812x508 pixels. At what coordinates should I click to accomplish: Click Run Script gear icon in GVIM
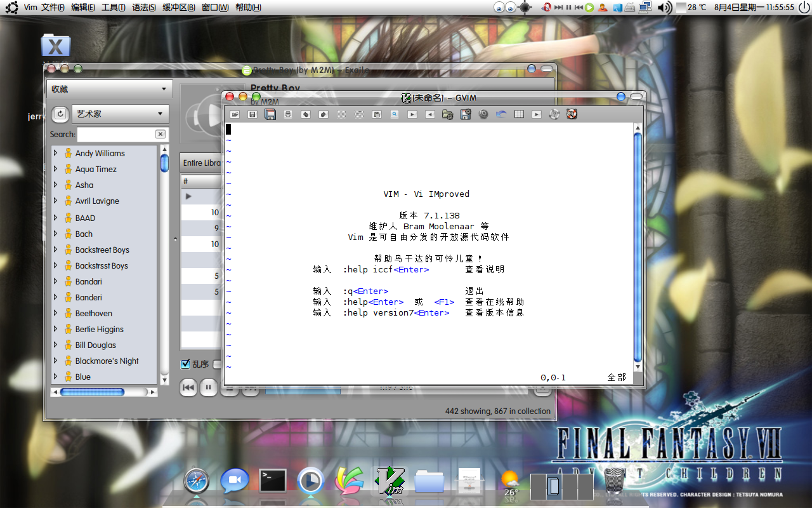483,114
